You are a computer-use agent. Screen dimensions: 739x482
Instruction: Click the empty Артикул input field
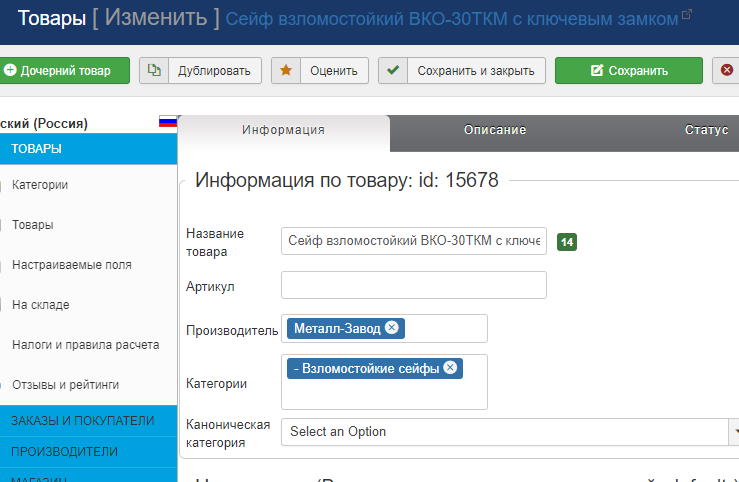(414, 285)
